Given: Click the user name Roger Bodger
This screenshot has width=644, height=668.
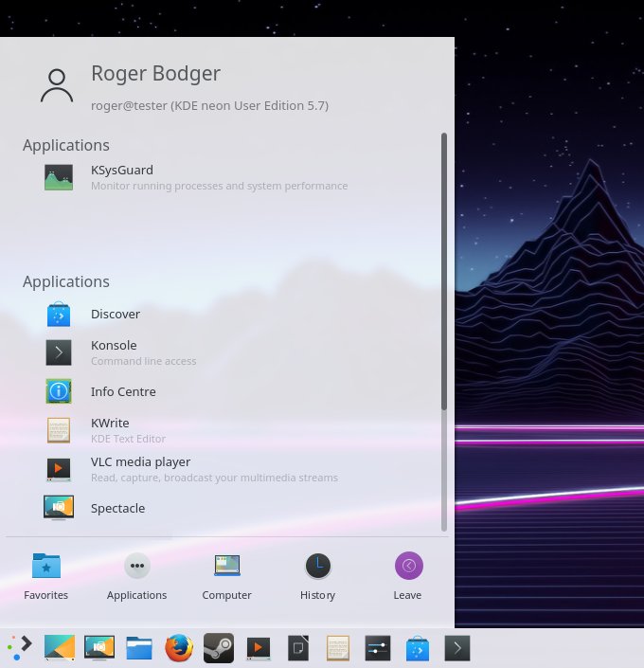Looking at the screenshot, I should click(x=156, y=73).
